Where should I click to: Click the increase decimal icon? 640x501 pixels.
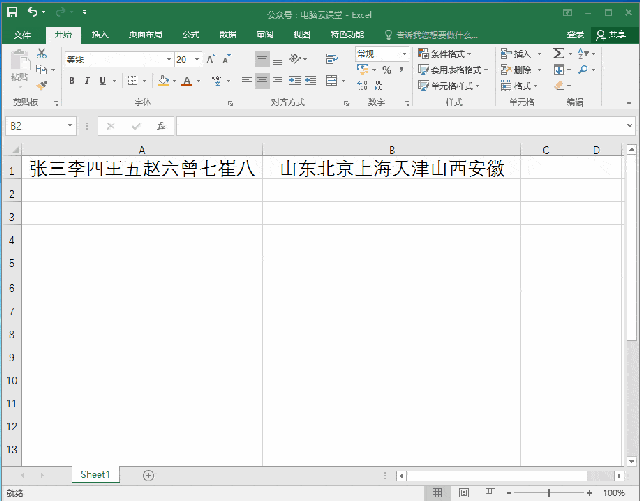click(x=362, y=85)
